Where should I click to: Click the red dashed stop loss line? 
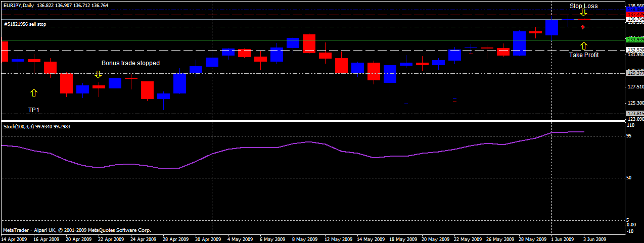coord(312,15)
